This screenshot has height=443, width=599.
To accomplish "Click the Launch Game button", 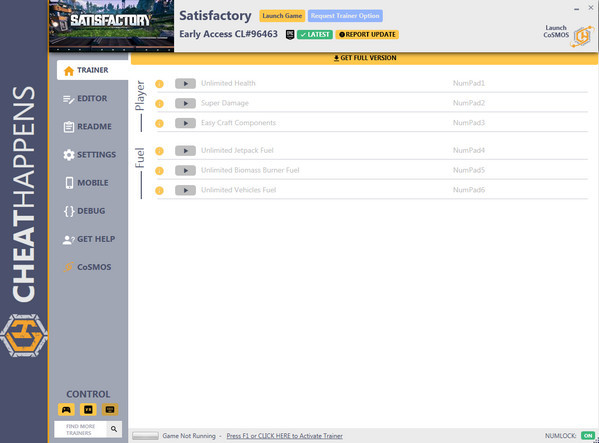I will (x=282, y=16).
